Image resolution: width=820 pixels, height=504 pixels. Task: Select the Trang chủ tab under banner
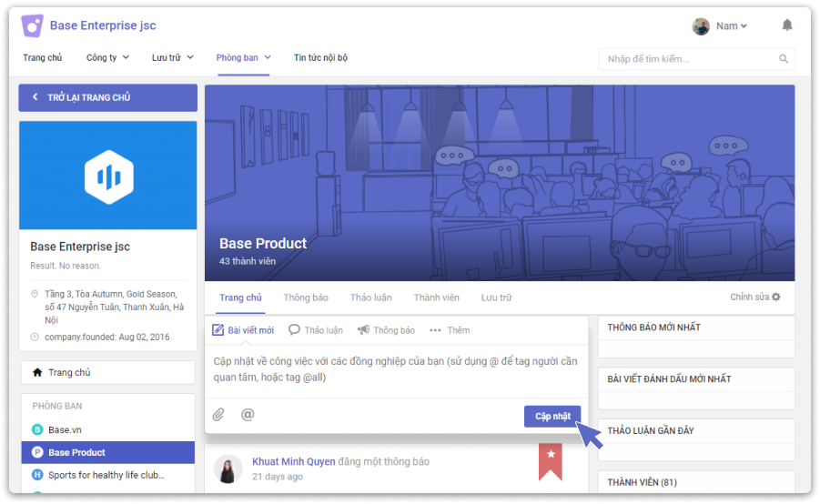(x=240, y=297)
